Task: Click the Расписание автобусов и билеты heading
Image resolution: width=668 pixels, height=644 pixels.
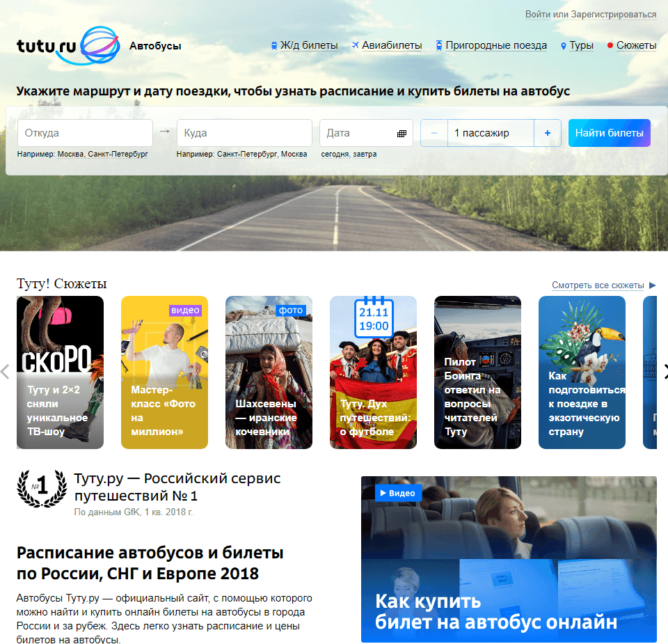Action: (150, 563)
